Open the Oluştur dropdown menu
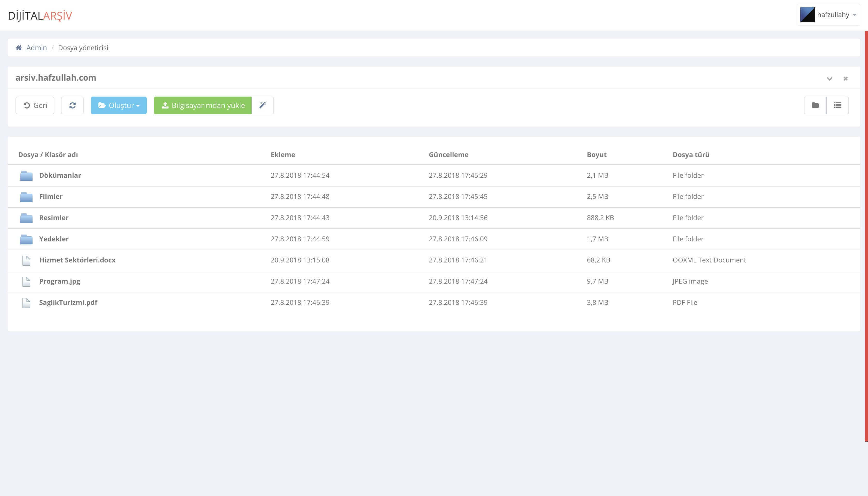868x496 pixels. click(x=119, y=105)
